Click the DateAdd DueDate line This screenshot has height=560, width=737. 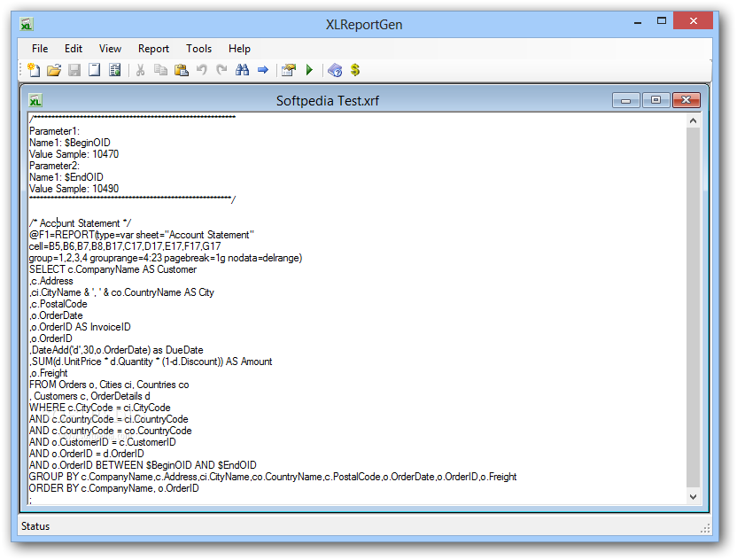116,350
